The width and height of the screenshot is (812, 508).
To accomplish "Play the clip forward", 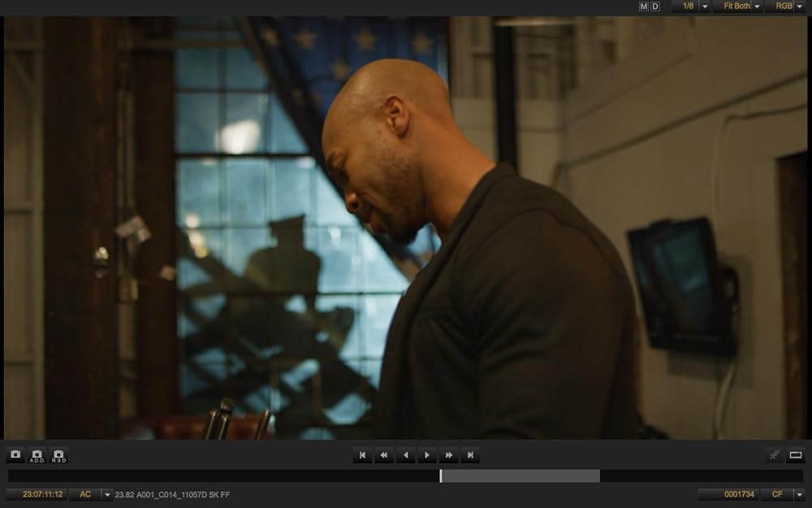I will 427,455.
